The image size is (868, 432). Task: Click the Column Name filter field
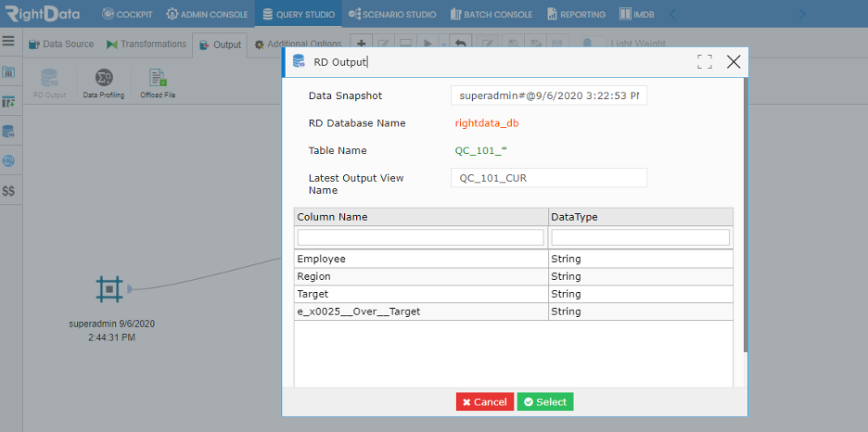[421, 237]
